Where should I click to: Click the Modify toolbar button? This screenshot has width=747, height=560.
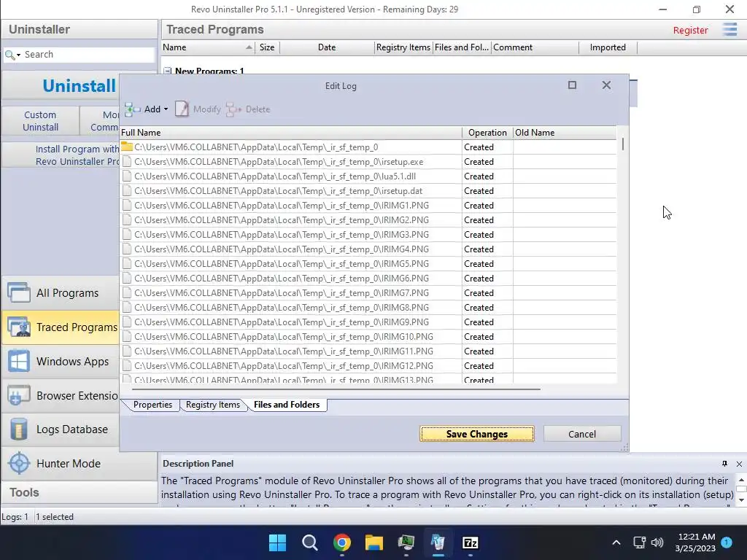tap(198, 109)
